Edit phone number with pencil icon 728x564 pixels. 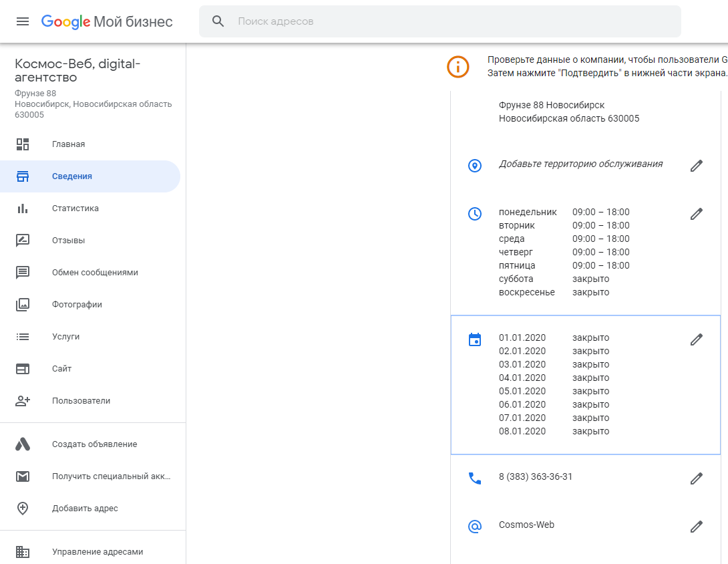tap(696, 478)
